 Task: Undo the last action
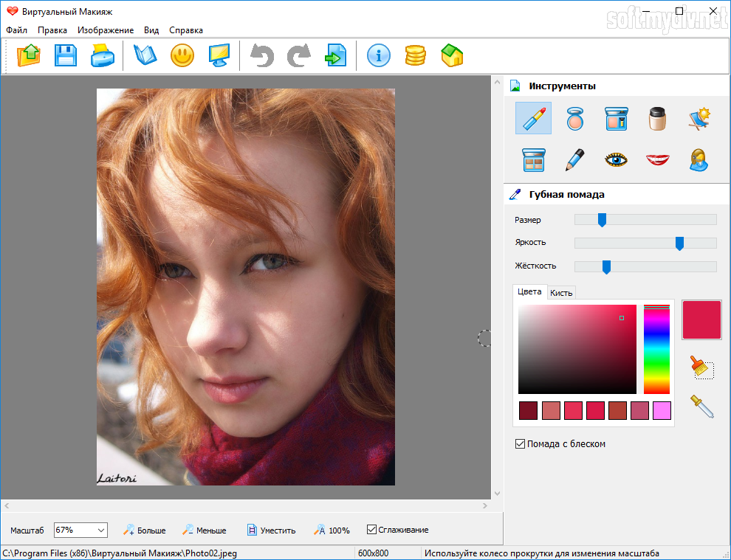[x=262, y=55]
